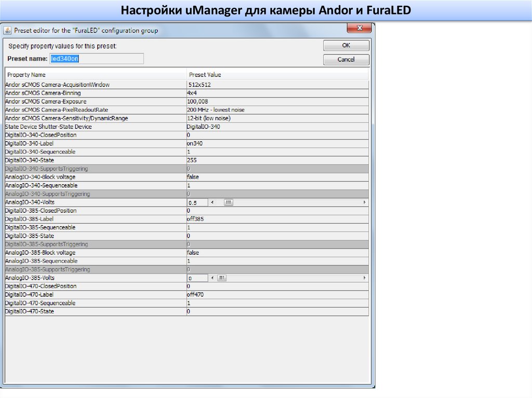This screenshot has width=532, height=398.
Task: Select the DigitalIO-340-Sequenceable row name
Action: pyautogui.click(x=40, y=152)
